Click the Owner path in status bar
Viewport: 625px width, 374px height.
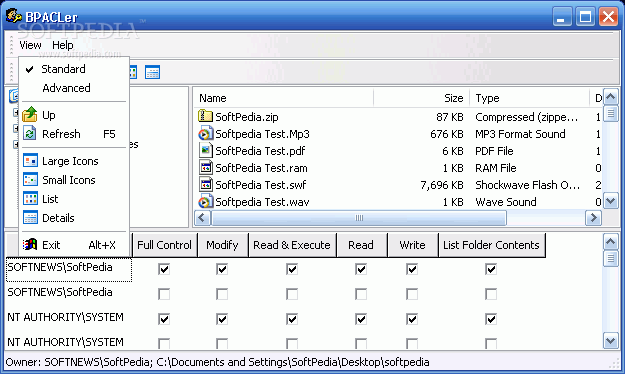pos(218,362)
